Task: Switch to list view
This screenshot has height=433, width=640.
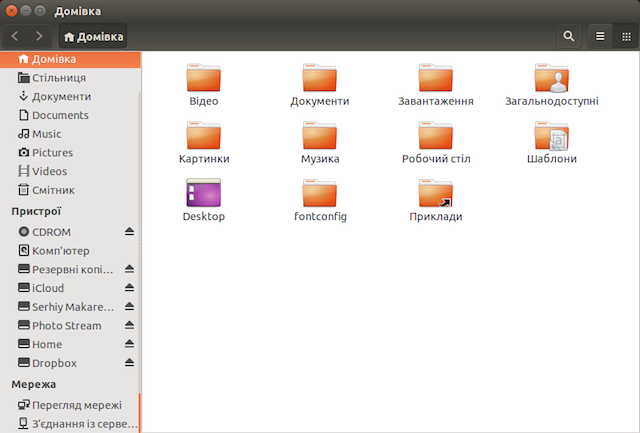Action: [600, 36]
